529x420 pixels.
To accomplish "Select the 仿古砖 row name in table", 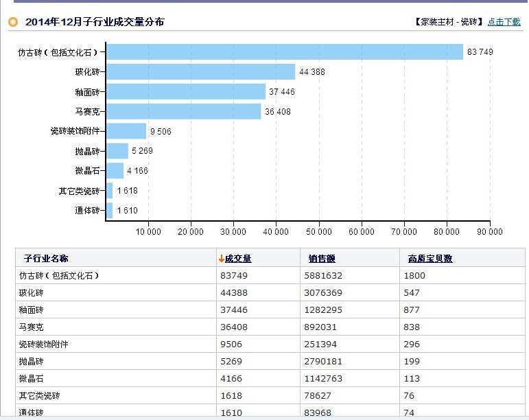I will click(x=59, y=275).
